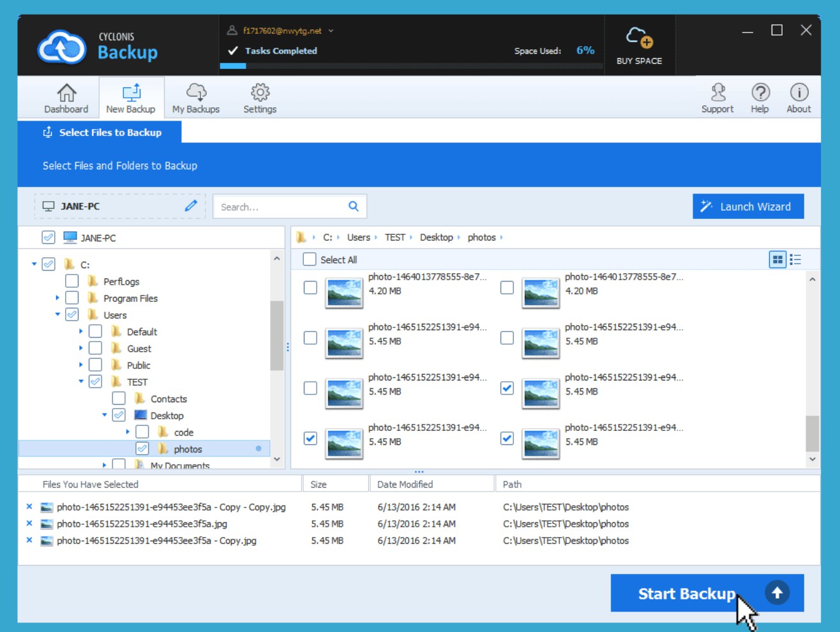Tick the PerfLogs folder checkbox
Image resolution: width=840 pixels, height=632 pixels.
click(72, 282)
